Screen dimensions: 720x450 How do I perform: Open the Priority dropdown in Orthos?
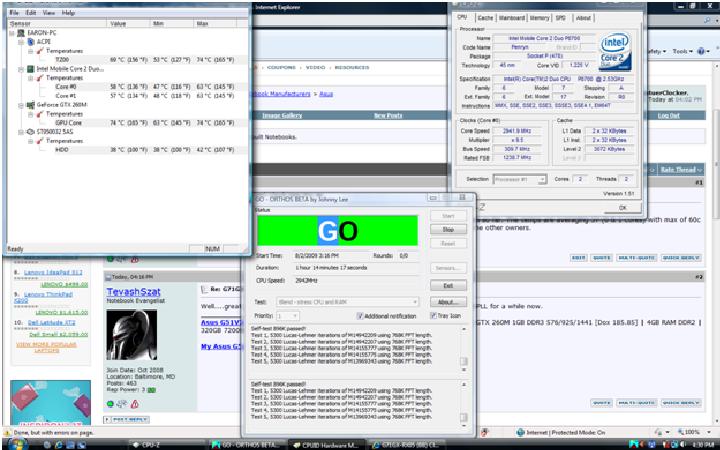[287, 316]
